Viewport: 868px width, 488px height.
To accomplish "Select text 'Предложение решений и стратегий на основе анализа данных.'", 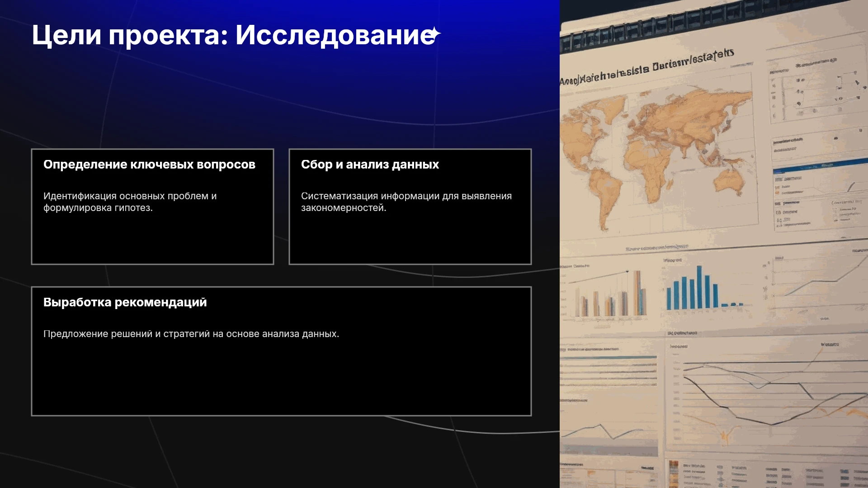I will point(191,334).
